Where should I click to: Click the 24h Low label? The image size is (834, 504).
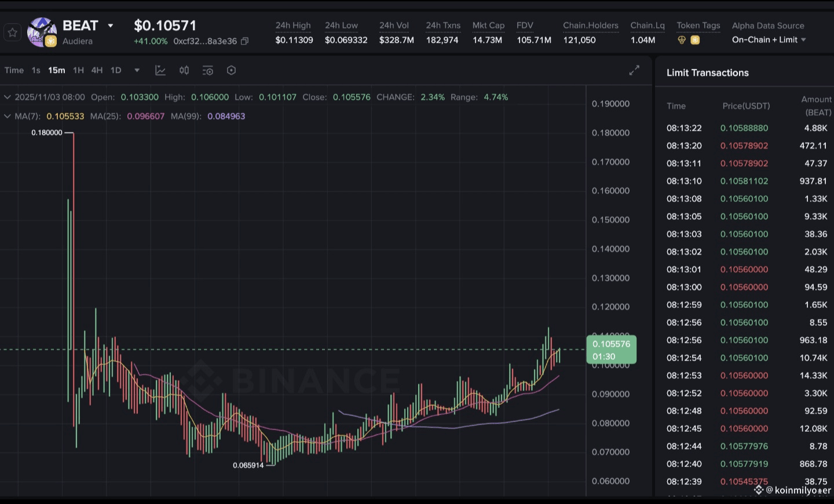point(341,25)
